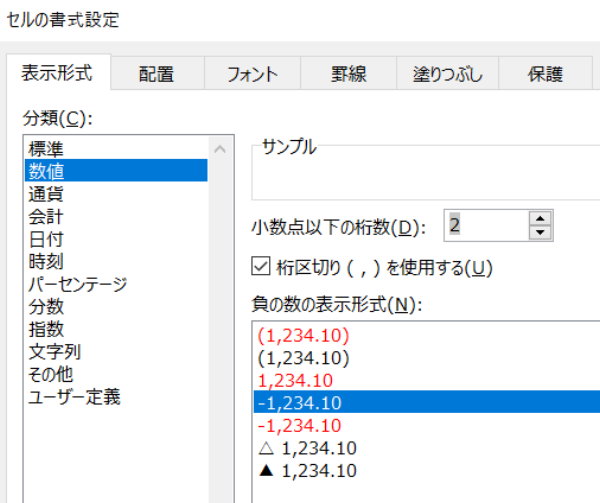The width and height of the screenshot is (600, 503).
Task: Go to the 塗りつぶし tab
Action: (448, 74)
